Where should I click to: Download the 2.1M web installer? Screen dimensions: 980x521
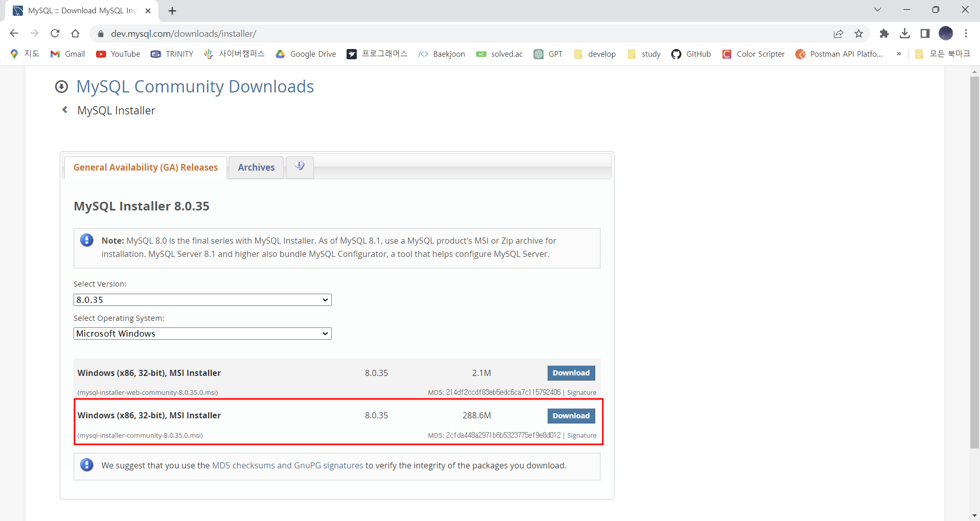coord(571,373)
